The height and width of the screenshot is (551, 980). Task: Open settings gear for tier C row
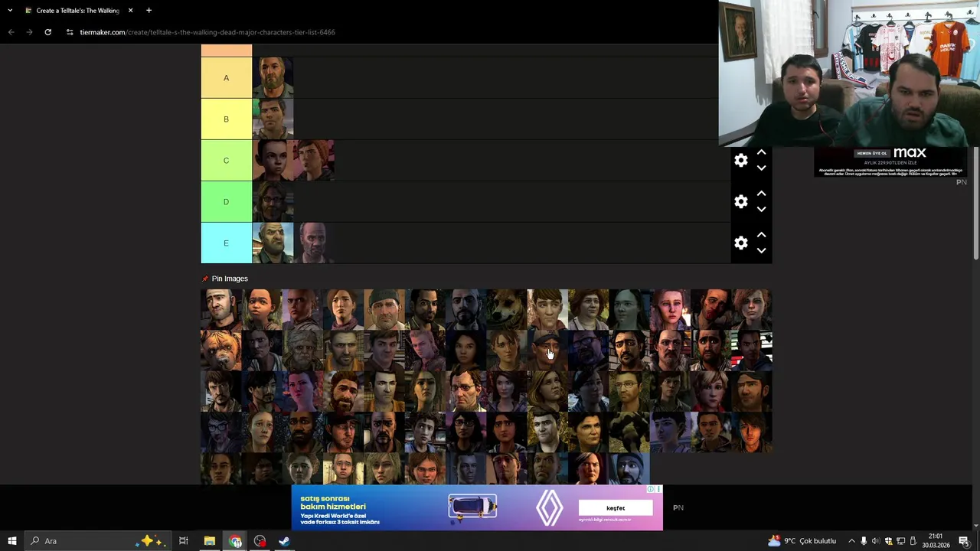(x=740, y=161)
